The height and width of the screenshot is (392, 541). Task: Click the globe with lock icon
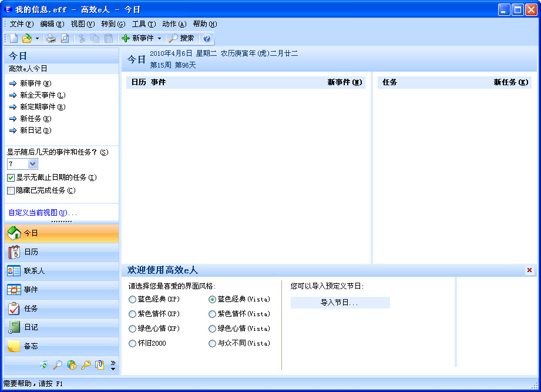click(x=72, y=365)
